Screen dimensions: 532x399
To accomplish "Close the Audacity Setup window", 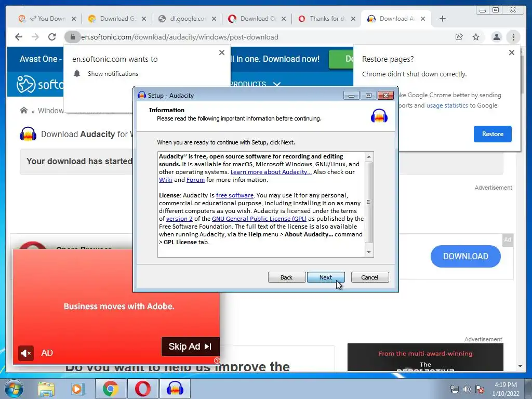I will pyautogui.click(x=386, y=96).
